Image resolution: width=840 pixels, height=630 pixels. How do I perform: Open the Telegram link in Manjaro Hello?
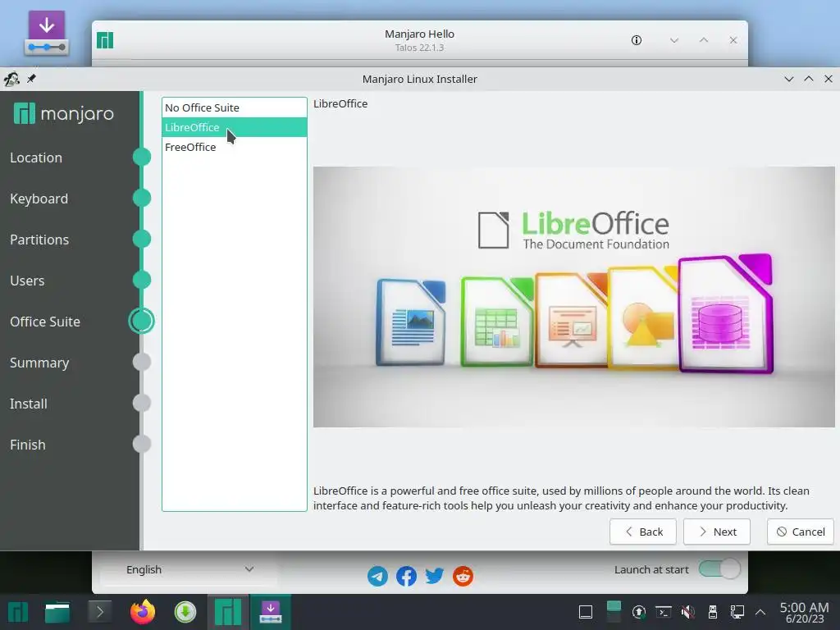(377, 577)
